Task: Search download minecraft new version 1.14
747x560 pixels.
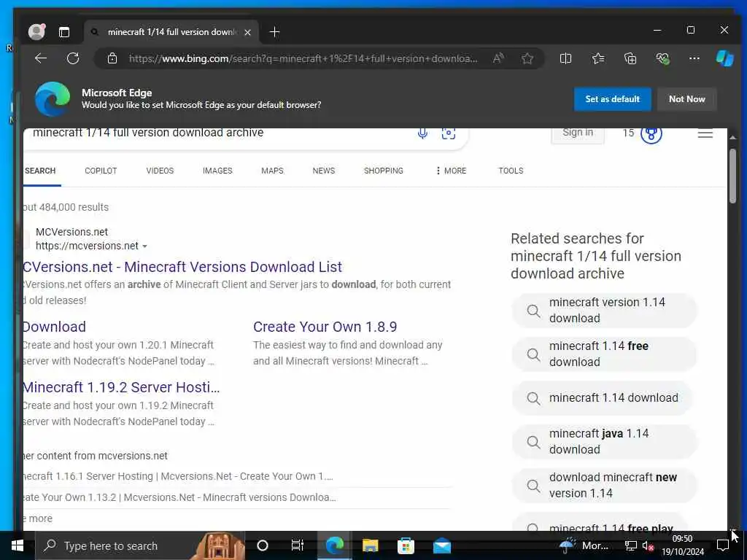Action: (604, 485)
